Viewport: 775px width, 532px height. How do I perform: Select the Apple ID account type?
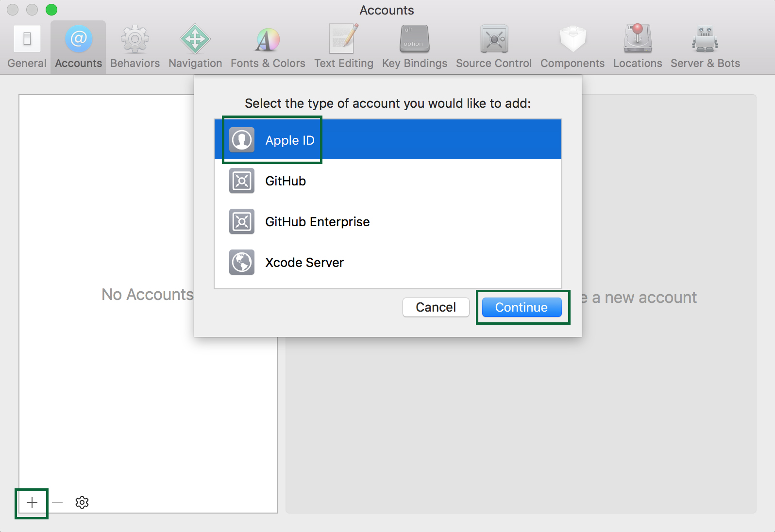(388, 140)
